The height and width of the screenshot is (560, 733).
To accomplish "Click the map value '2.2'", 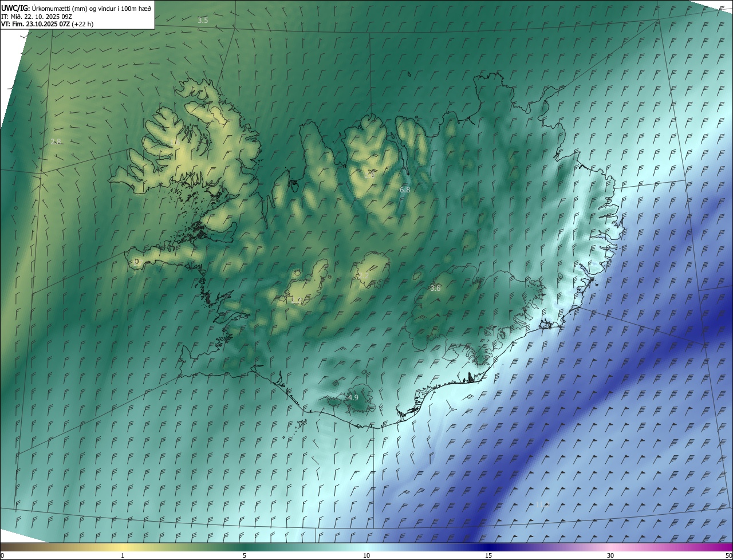I will pyautogui.click(x=364, y=276).
